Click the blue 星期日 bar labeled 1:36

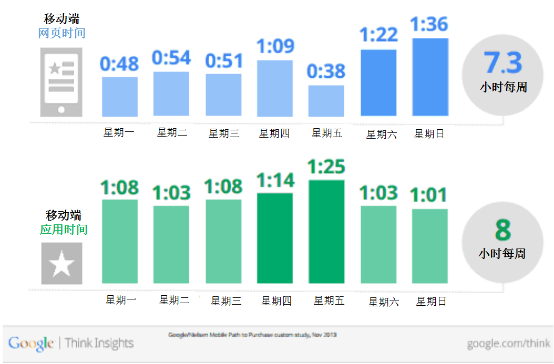point(430,77)
